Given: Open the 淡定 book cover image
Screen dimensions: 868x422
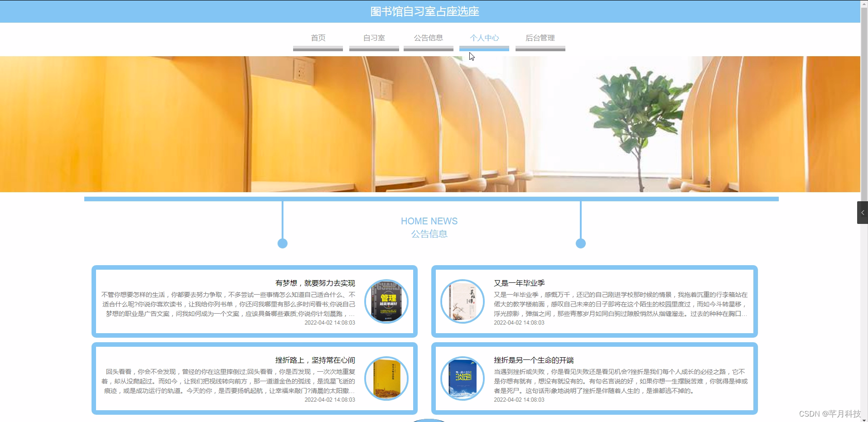Looking at the screenshot, I should (x=462, y=378).
